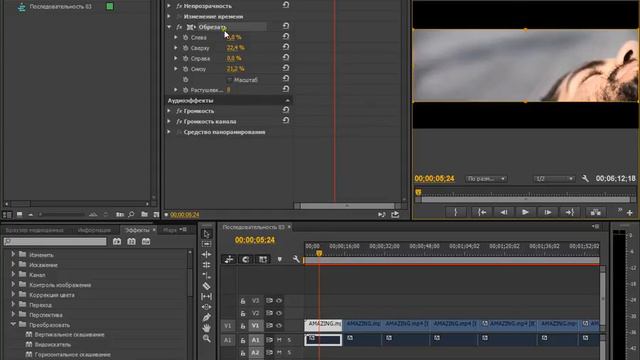Click the Lift/Extract button in Program monitor
640x360 pixels.
(596, 212)
